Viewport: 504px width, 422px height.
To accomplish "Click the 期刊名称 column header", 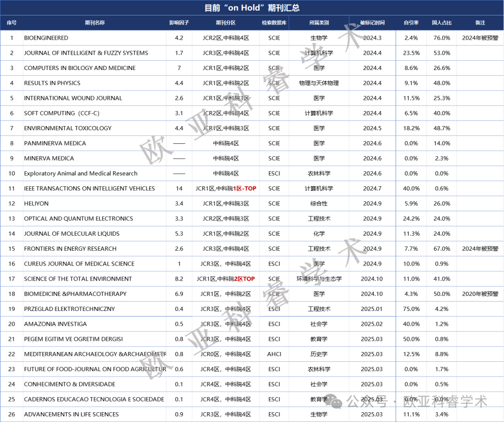I will pos(94,23).
